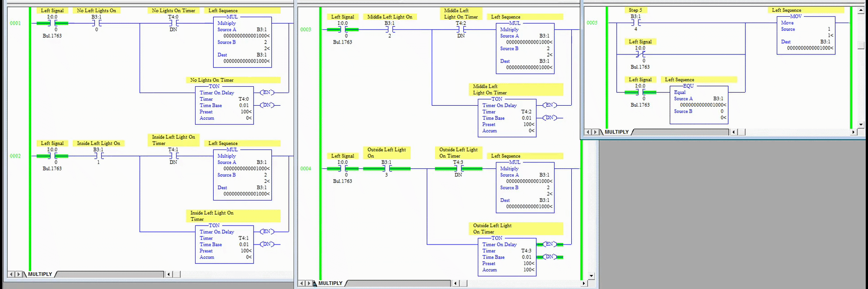
Task: Click 'Inside Left Light On Timer' label above TON T4:1
Action: tap(212, 216)
